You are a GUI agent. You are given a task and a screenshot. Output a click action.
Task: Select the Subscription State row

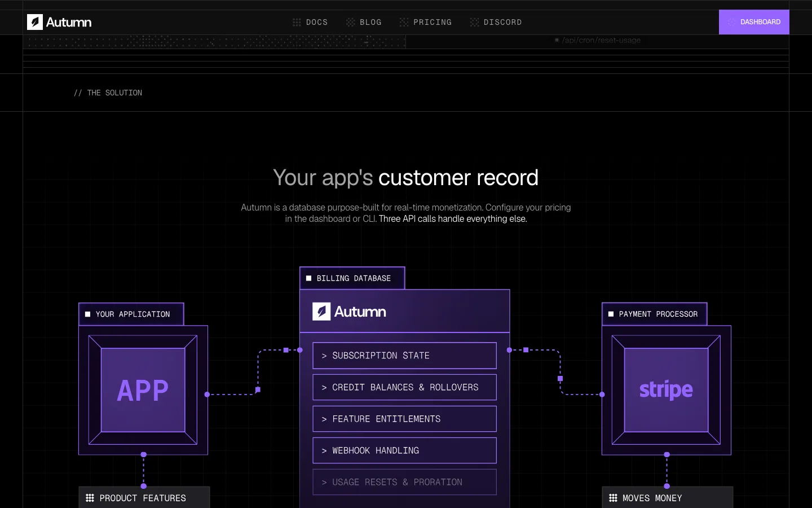(405, 356)
